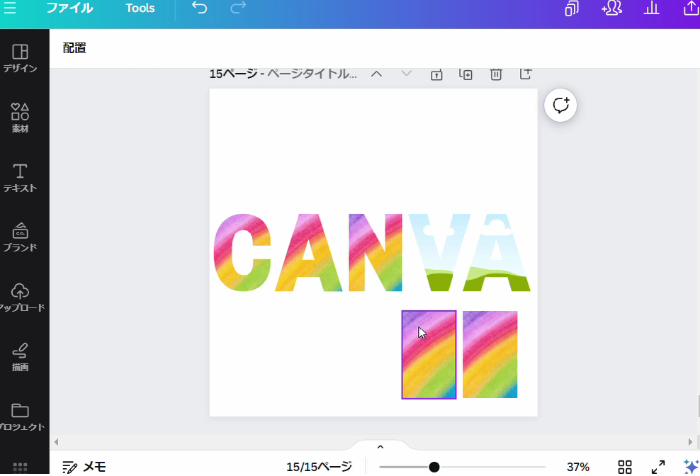Switch to grid view of pages
Image resolution: width=700 pixels, height=476 pixels.
click(x=625, y=467)
